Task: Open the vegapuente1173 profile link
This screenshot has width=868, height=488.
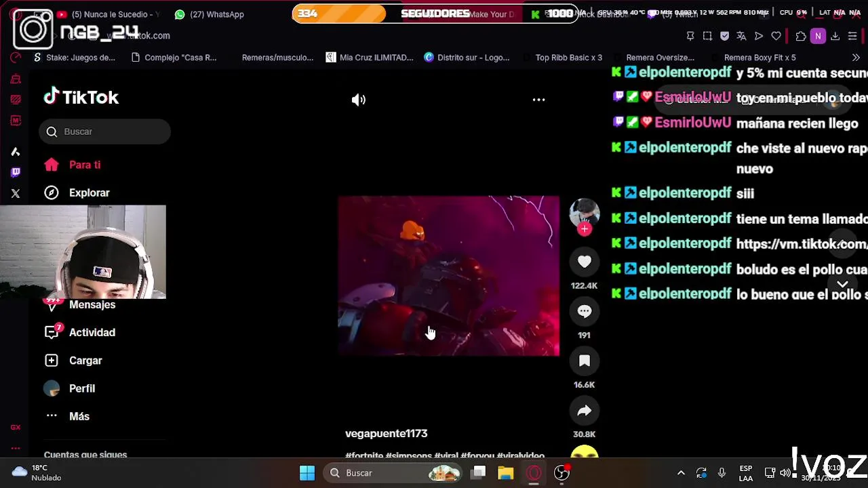Action: (x=386, y=433)
